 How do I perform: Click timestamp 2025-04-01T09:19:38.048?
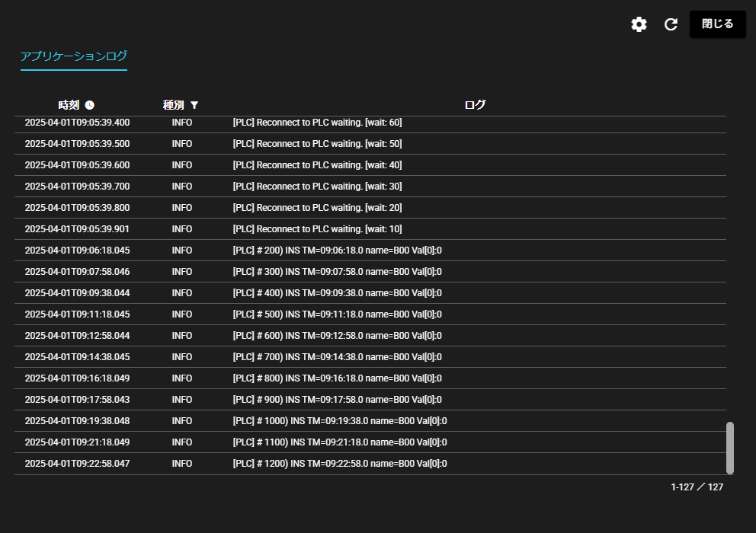coord(77,421)
